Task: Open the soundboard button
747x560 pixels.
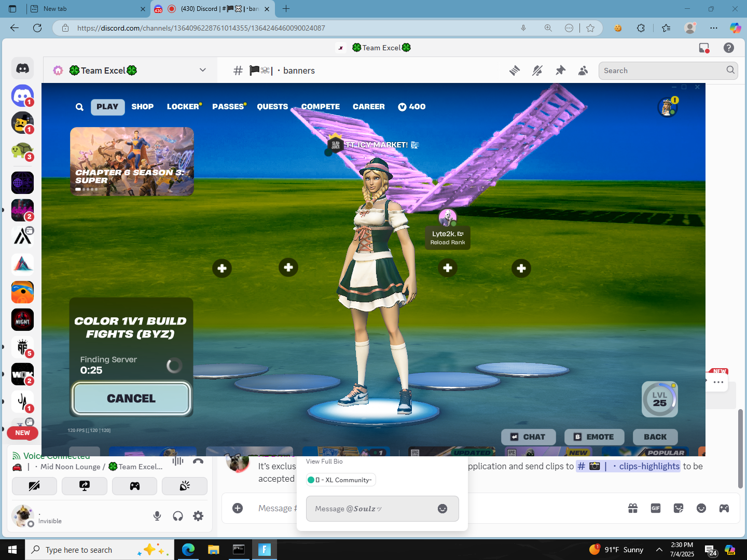Action: [185, 486]
